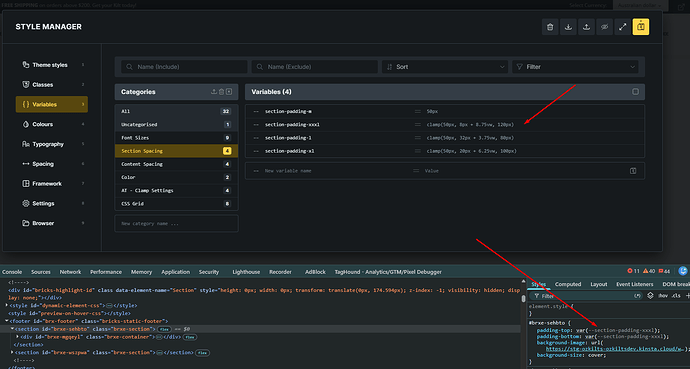
Task: Select the Color category
Action: (x=176, y=177)
